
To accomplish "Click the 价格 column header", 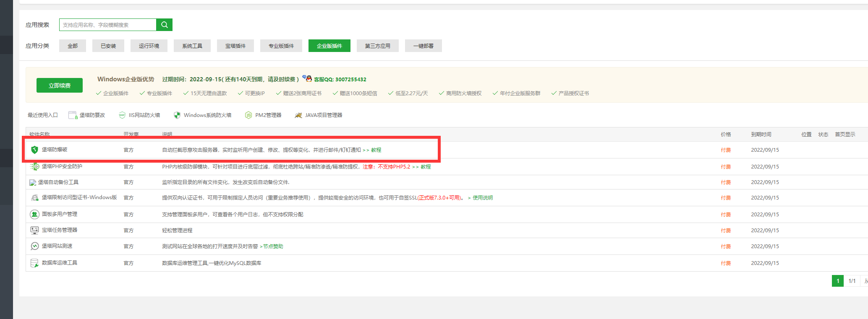I will pyautogui.click(x=726, y=134).
